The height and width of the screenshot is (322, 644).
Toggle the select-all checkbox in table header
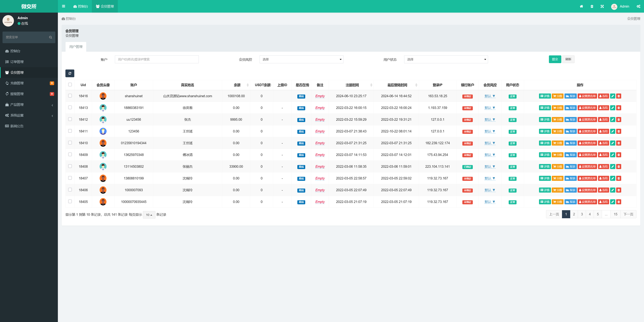70,85
